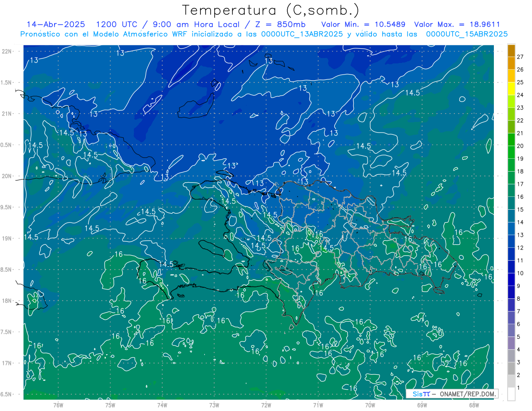
Task: Click "0000UTC_15ABR2025" valid-until time text
Action: (466, 34)
